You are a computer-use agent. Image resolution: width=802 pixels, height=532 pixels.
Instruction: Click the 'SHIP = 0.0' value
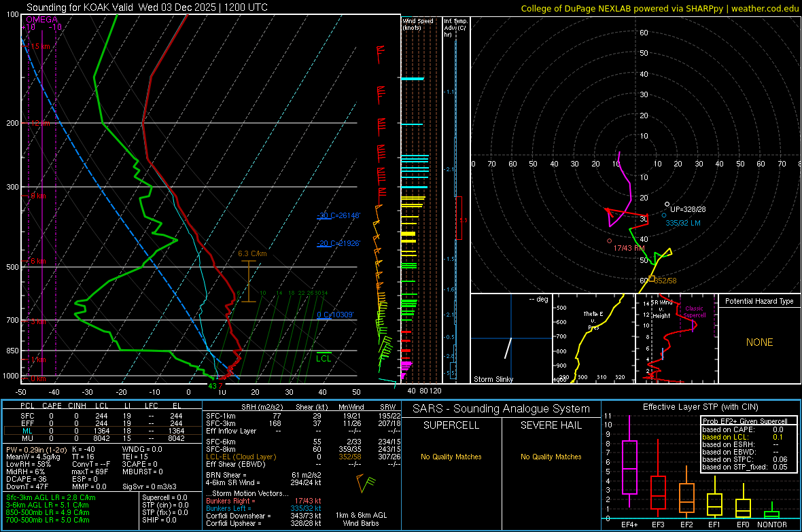[x=159, y=520]
